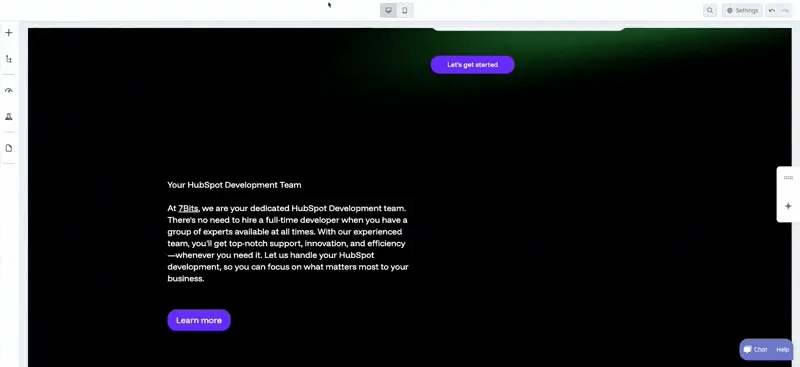The height and width of the screenshot is (367, 800).
Task: Open the page structure tree icon
Action: [9, 59]
